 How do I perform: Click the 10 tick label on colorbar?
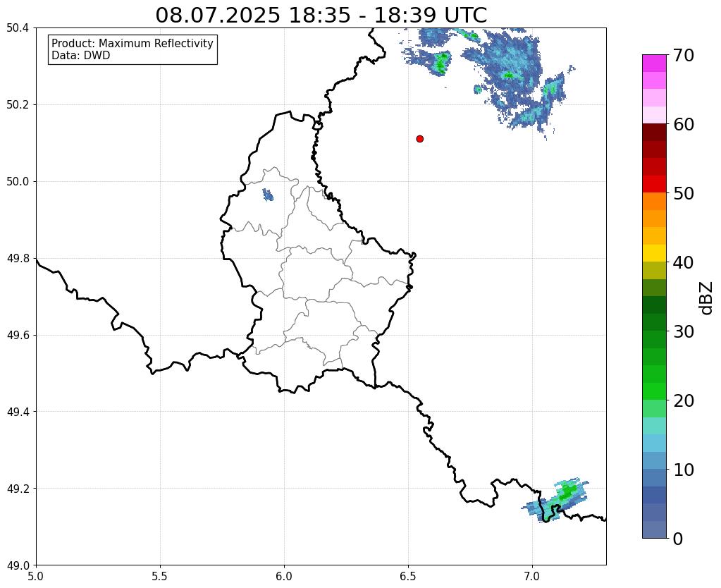coord(684,470)
